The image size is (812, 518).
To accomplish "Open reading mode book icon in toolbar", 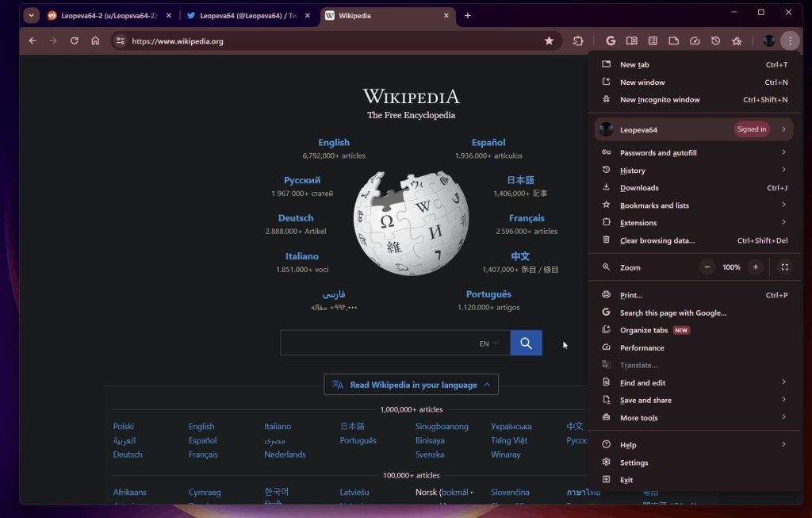I will (x=632, y=41).
